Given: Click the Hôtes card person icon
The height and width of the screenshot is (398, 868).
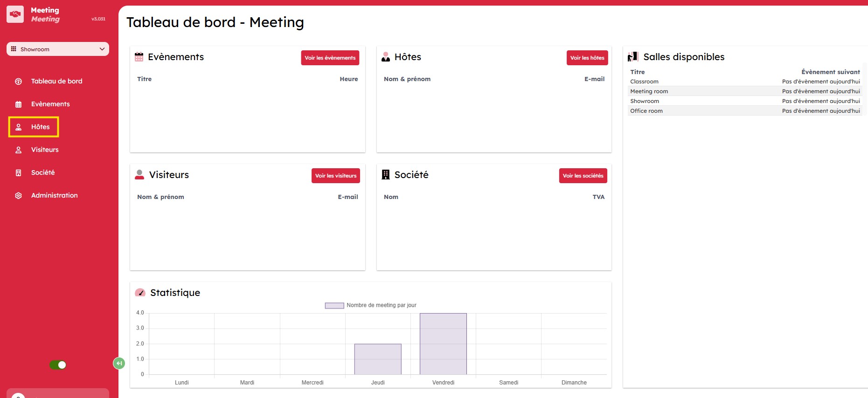Looking at the screenshot, I should 386,57.
